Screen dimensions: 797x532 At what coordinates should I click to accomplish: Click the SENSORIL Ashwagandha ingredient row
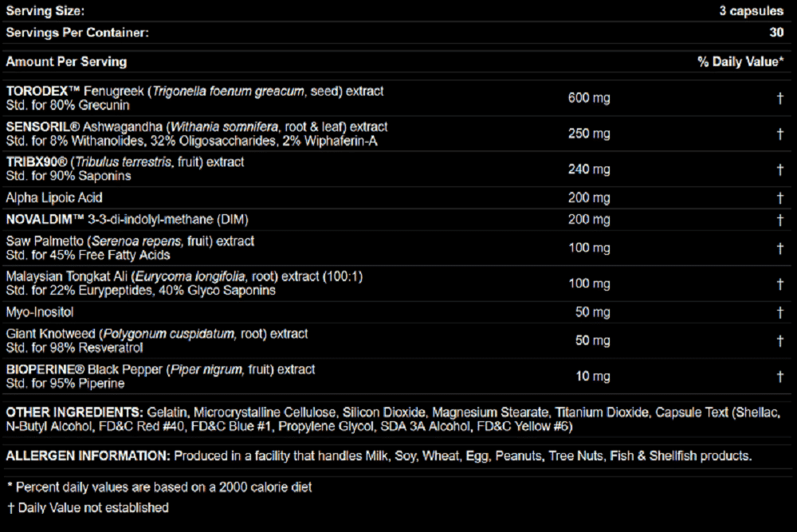pos(396,134)
